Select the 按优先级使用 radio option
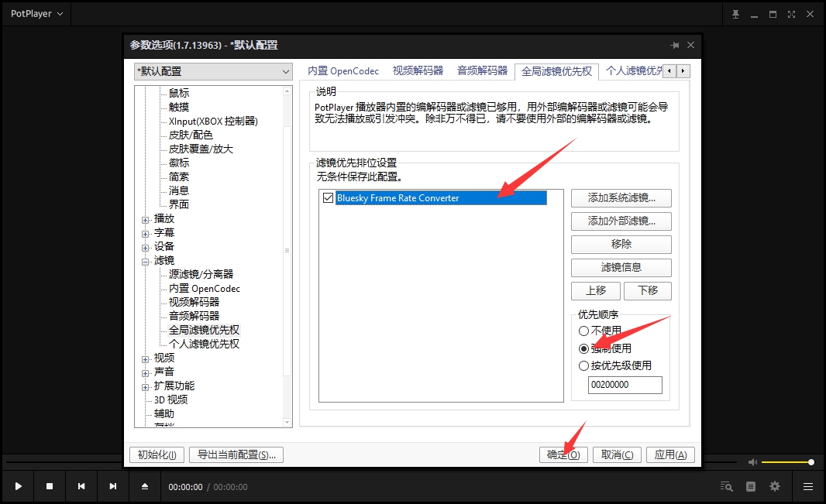 [x=614, y=365]
